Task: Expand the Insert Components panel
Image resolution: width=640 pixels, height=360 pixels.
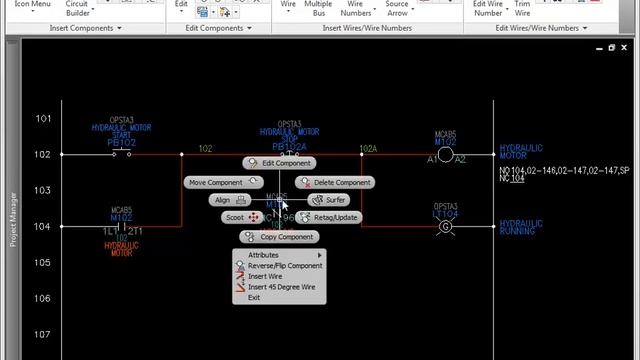Action: pyautogui.click(x=85, y=28)
